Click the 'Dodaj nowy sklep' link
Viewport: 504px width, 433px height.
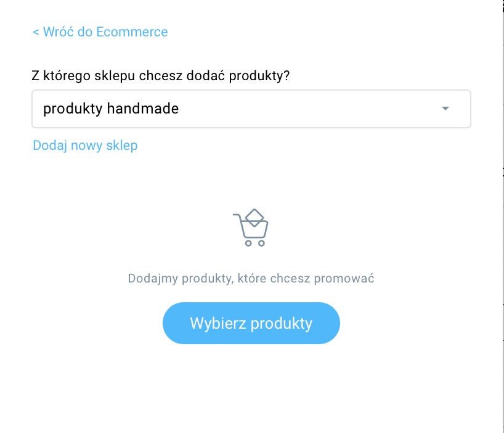[85, 146]
